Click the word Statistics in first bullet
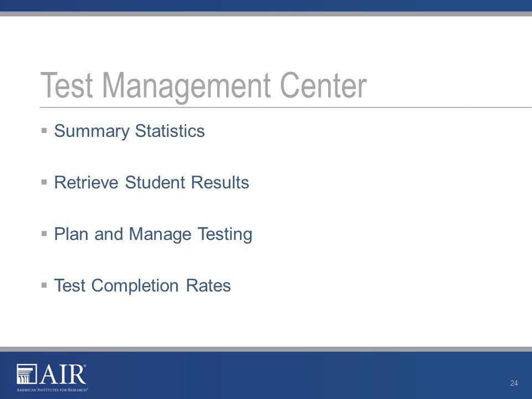Image resolution: width=532 pixels, height=399 pixels. [x=170, y=131]
